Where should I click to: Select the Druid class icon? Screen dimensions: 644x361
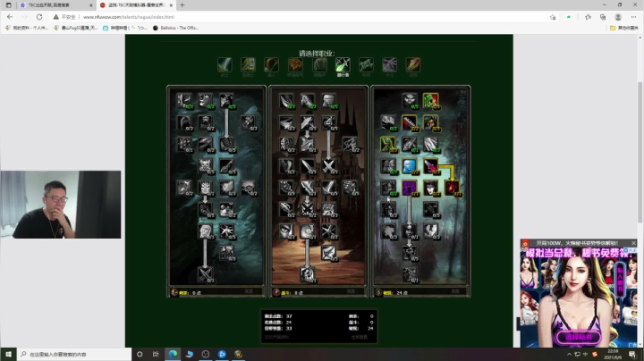point(319,65)
